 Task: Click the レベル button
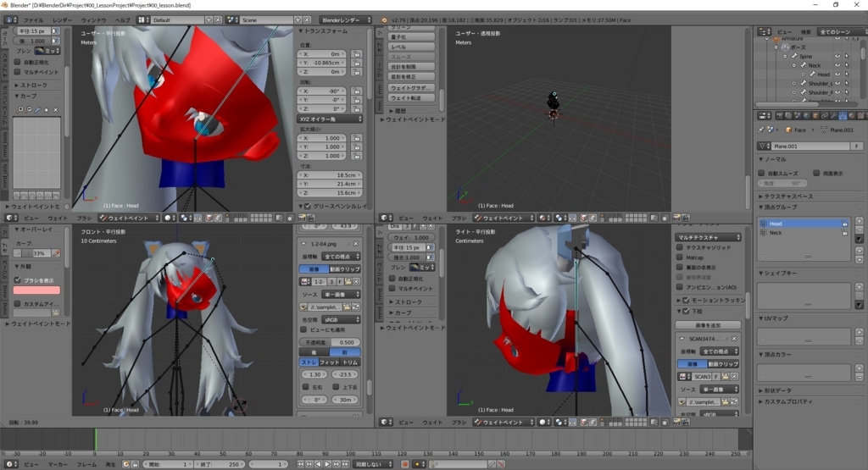pos(411,47)
